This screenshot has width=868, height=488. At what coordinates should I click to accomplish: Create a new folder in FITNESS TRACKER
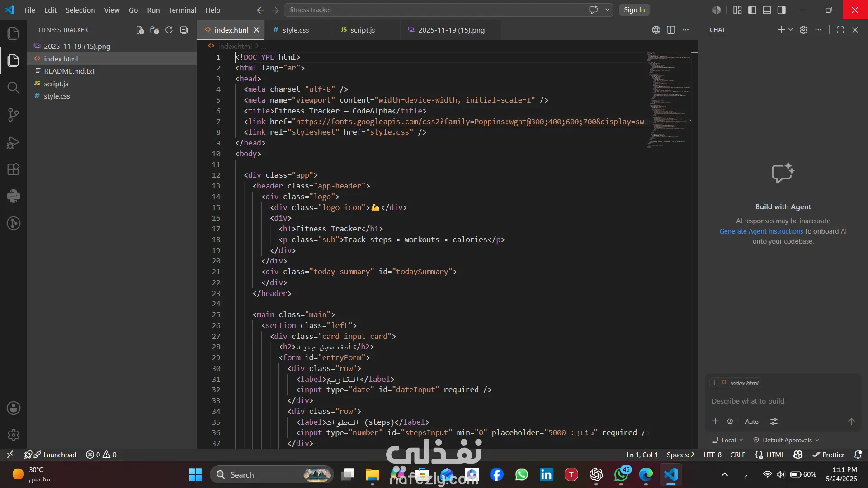[155, 30]
